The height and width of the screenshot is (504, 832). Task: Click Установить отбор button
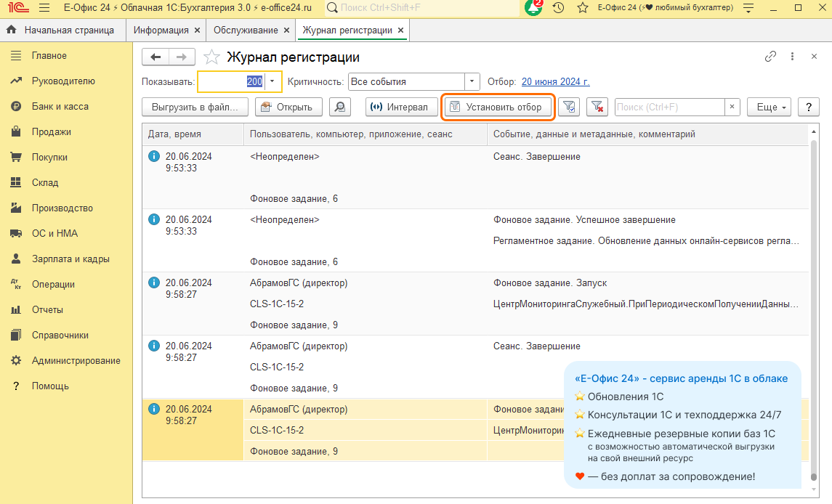(x=498, y=107)
